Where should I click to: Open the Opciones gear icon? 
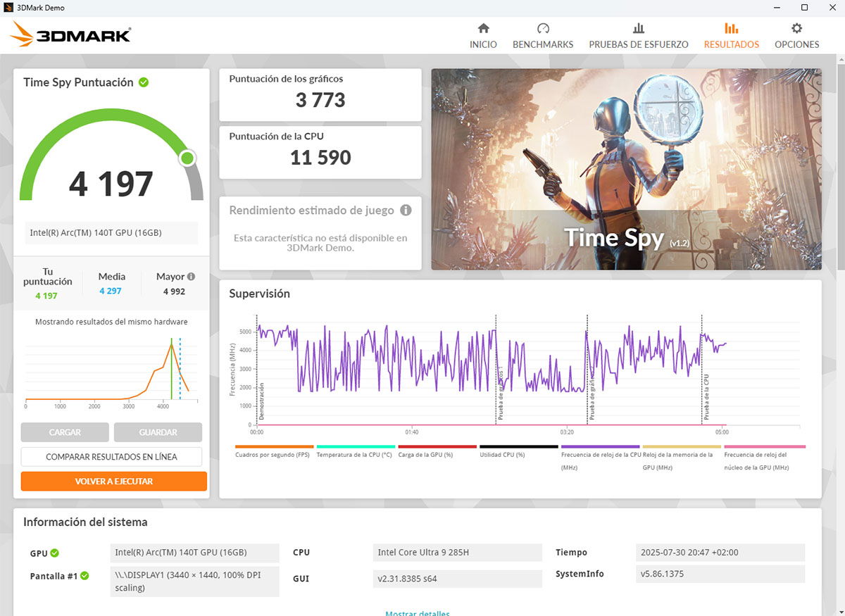(x=796, y=28)
